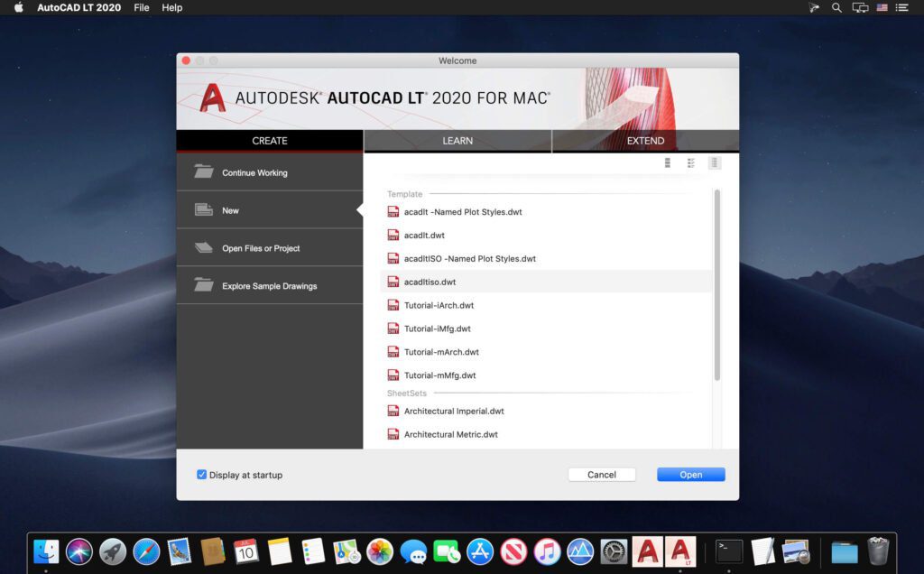Click the Explore Sample Drawings icon
The width and height of the screenshot is (924, 574).
(202, 284)
